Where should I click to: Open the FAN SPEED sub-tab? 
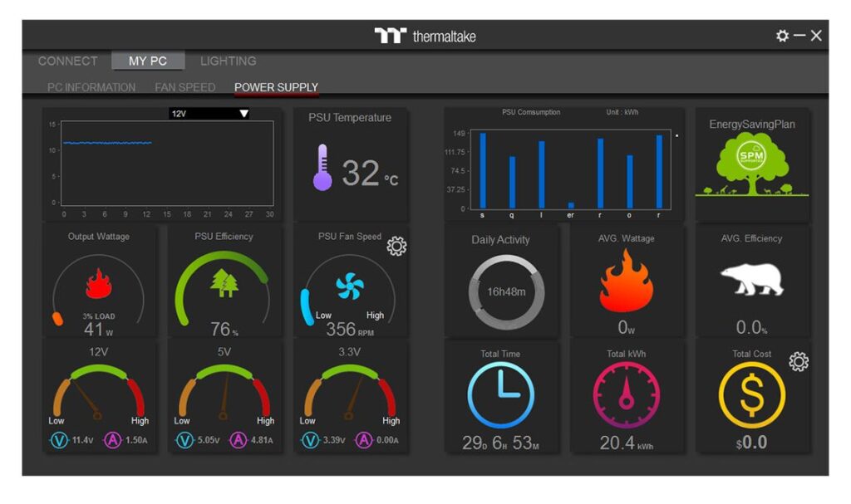click(x=185, y=87)
